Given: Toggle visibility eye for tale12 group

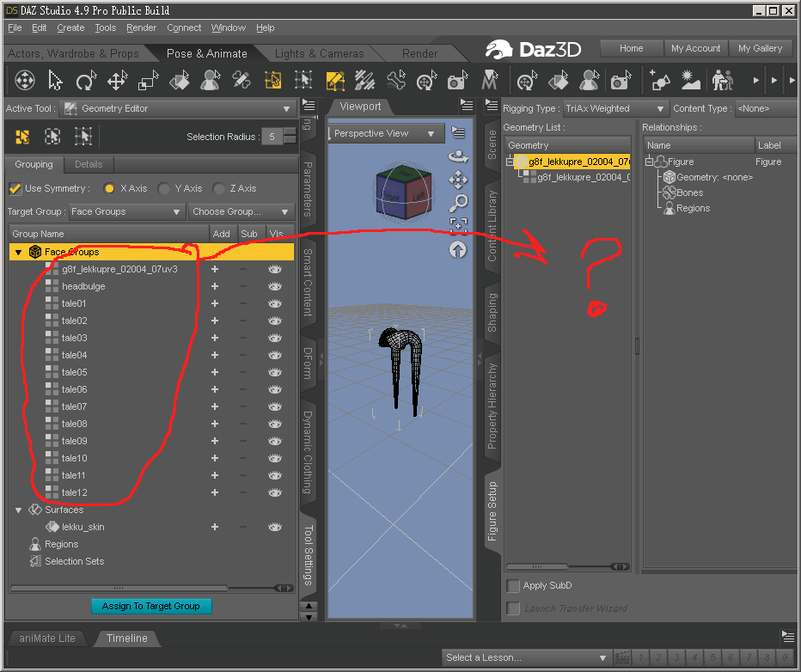Looking at the screenshot, I should tap(275, 492).
